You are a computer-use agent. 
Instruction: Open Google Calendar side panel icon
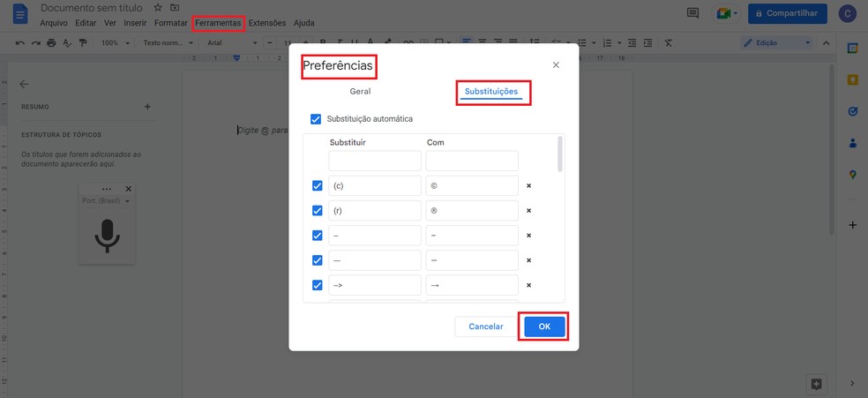(x=852, y=49)
